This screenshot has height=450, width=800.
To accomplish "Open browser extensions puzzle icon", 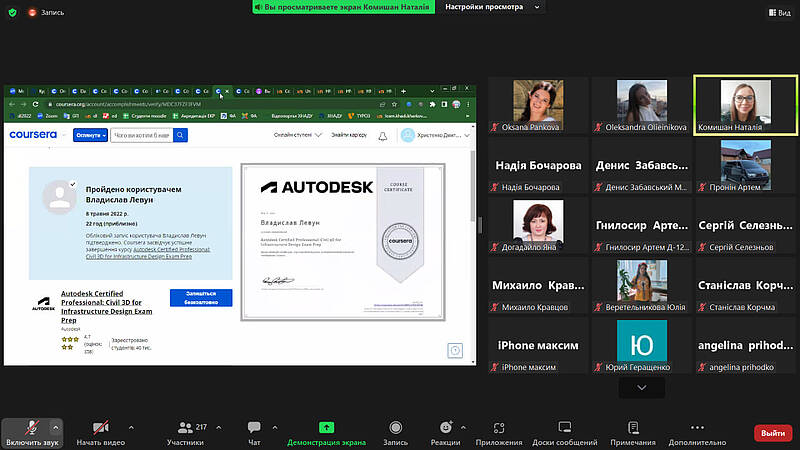I will tap(433, 104).
